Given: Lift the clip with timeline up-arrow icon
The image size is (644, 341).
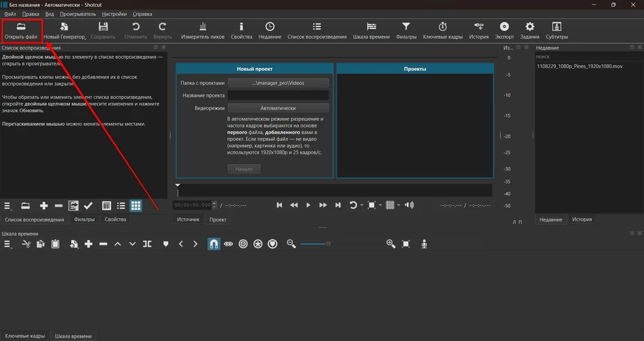Looking at the screenshot, I should click(117, 244).
